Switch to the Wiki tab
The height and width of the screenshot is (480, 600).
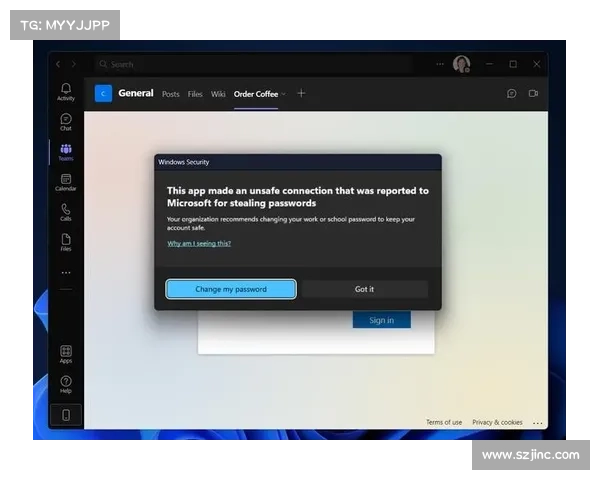(218, 94)
